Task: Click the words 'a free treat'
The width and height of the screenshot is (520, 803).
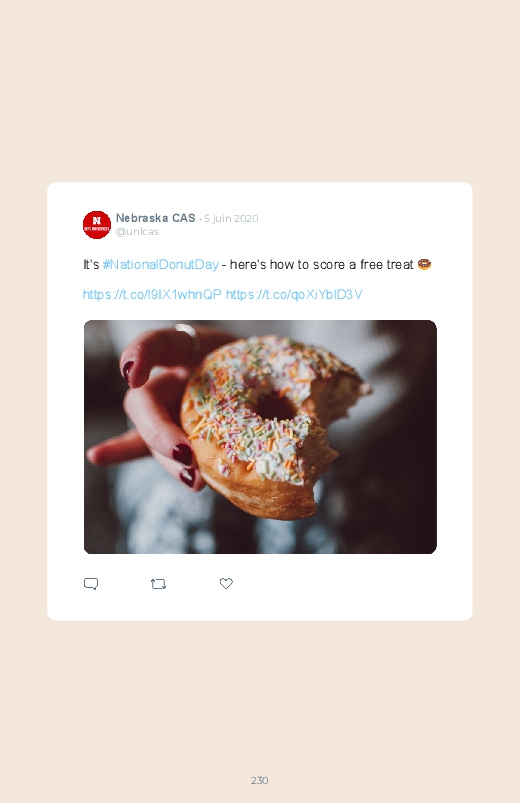Action: pos(381,265)
